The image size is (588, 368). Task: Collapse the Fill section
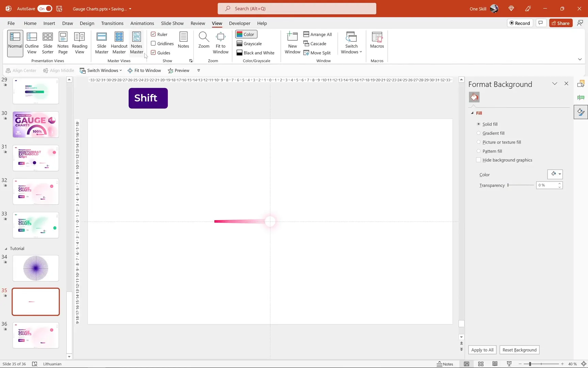pos(473,113)
